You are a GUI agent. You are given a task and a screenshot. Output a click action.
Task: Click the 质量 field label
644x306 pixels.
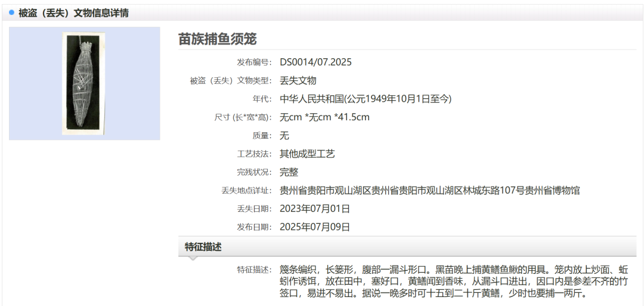[x=263, y=136]
